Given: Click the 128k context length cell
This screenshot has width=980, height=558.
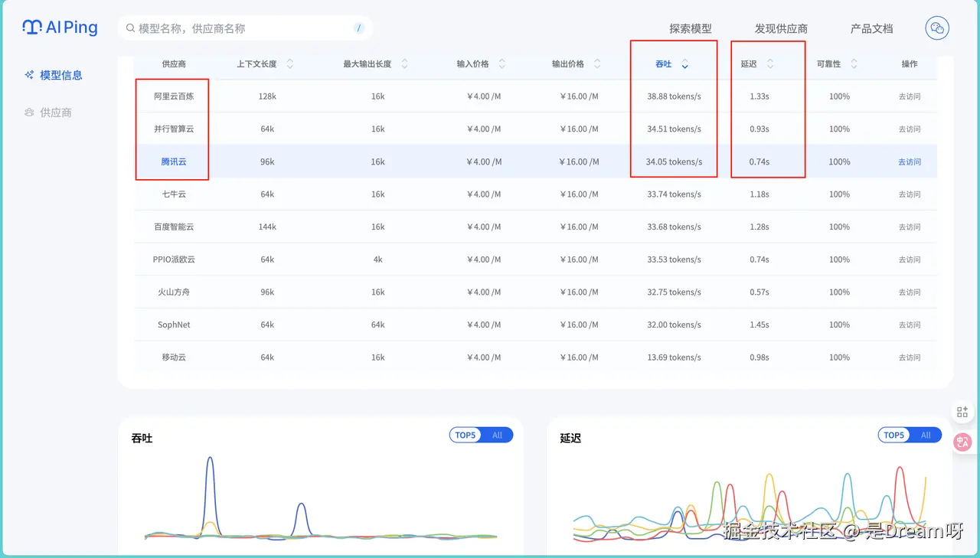Looking at the screenshot, I should click(x=267, y=96).
